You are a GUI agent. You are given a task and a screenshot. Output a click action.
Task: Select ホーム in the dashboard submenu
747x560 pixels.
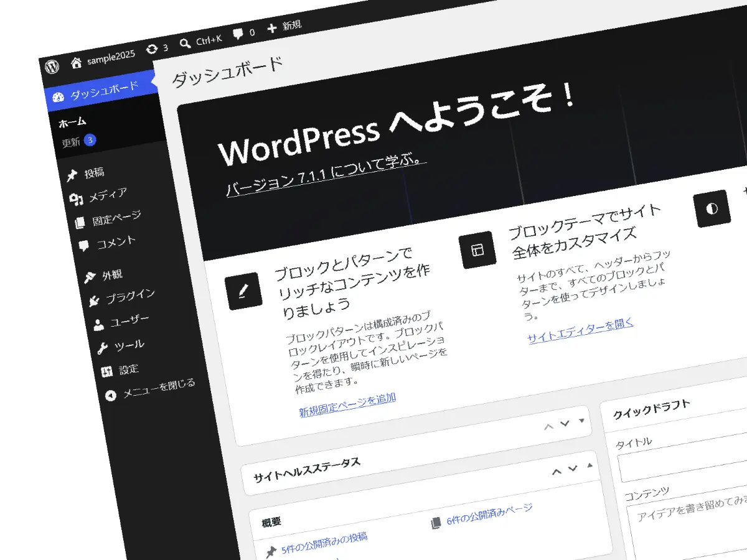[72, 123]
